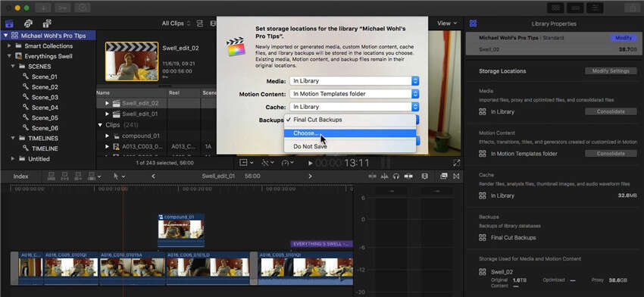Open the Motion Content location dropdown

point(354,94)
